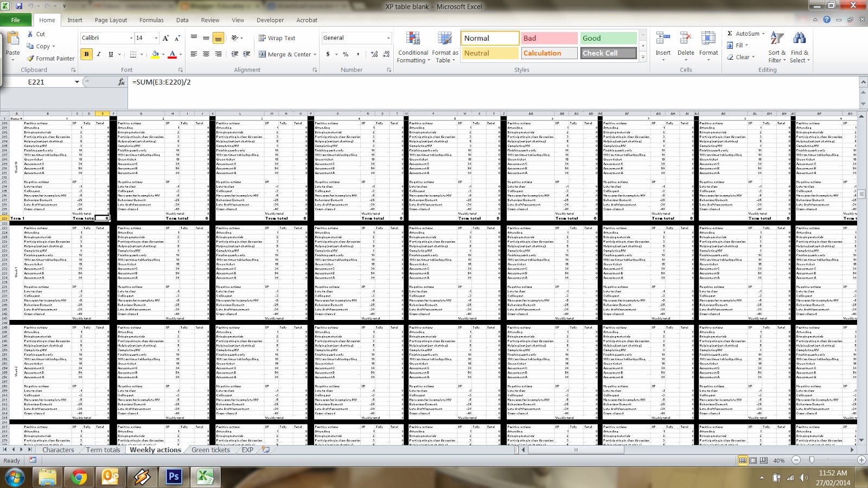Toggle Wrap Text option
The width and height of the screenshot is (868, 488).
(277, 38)
